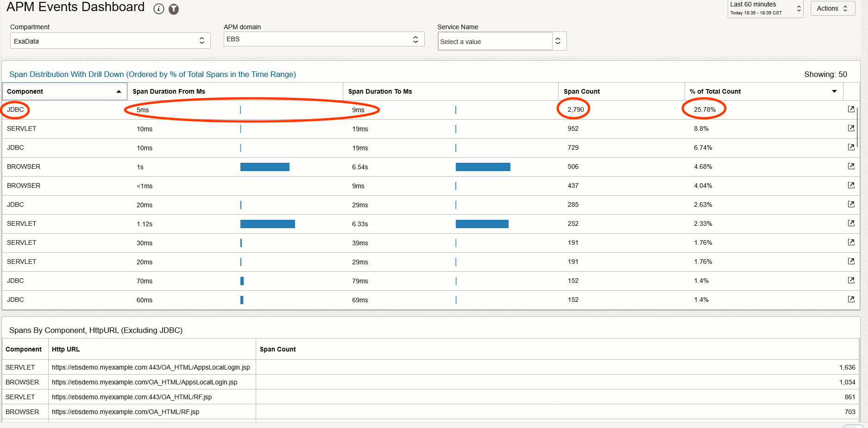Viewport: 868px width, 428px height.
Task: Click the AppsLocalLogin.jsp servlet URL
Action: [151, 367]
